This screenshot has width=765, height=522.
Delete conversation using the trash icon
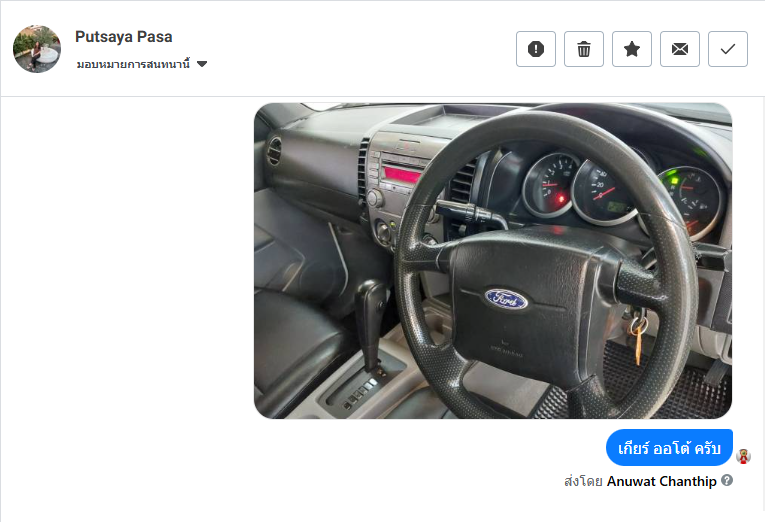(x=584, y=49)
